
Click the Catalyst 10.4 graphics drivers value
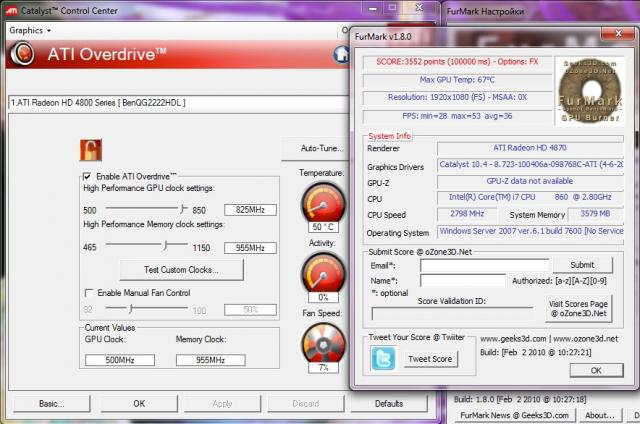(531, 164)
